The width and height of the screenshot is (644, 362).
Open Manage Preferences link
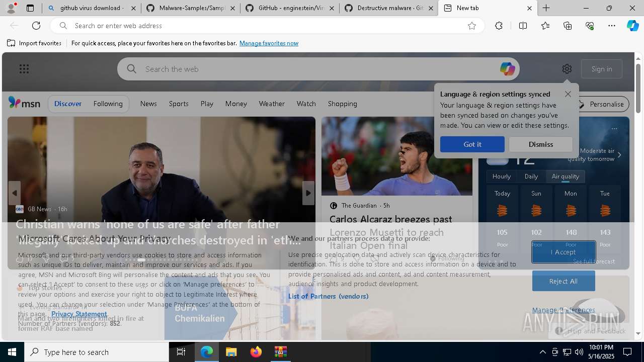tap(563, 310)
